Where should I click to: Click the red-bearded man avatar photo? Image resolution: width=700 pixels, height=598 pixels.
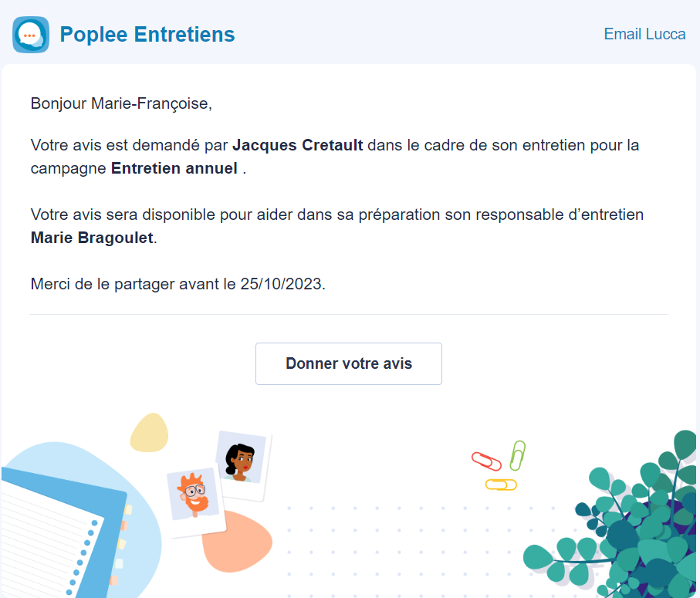(x=195, y=499)
